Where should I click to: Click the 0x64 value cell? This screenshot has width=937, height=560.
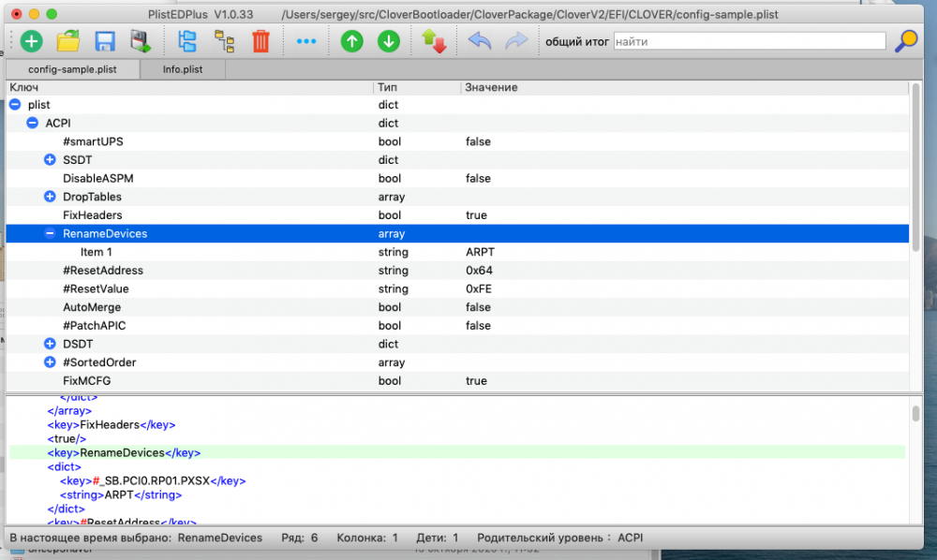point(479,271)
